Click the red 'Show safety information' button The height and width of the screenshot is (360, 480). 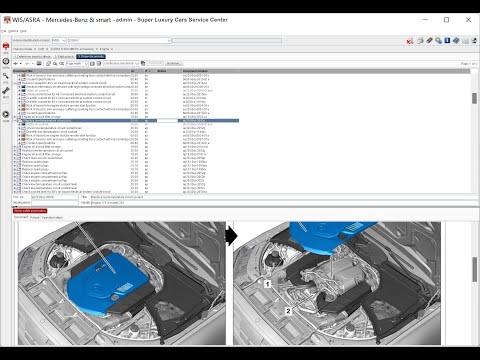click(x=30, y=211)
